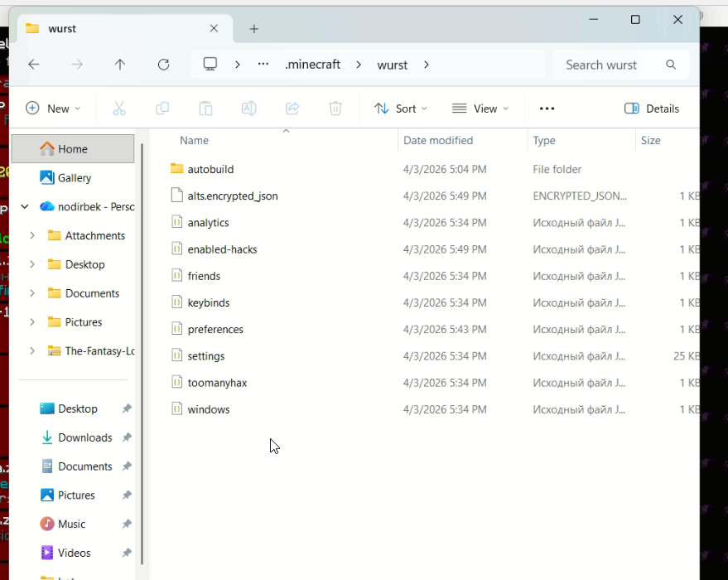The height and width of the screenshot is (580, 728).
Task: Click the wurst breadcrumb
Action: point(393,65)
